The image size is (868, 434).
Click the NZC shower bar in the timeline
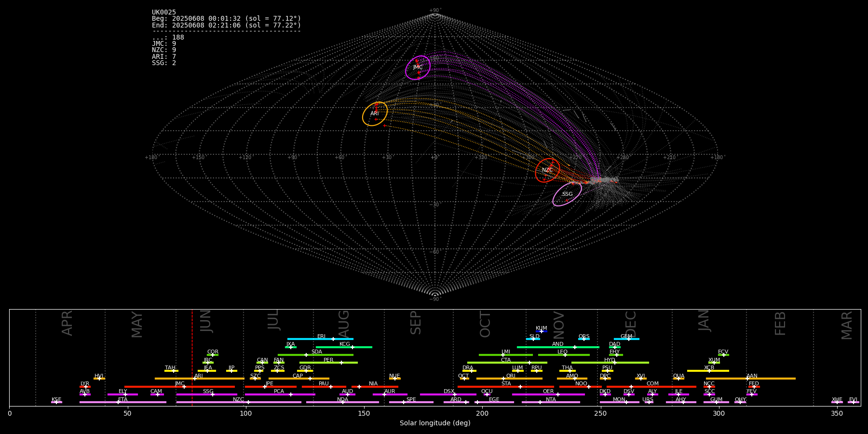pyautogui.click(x=239, y=402)
